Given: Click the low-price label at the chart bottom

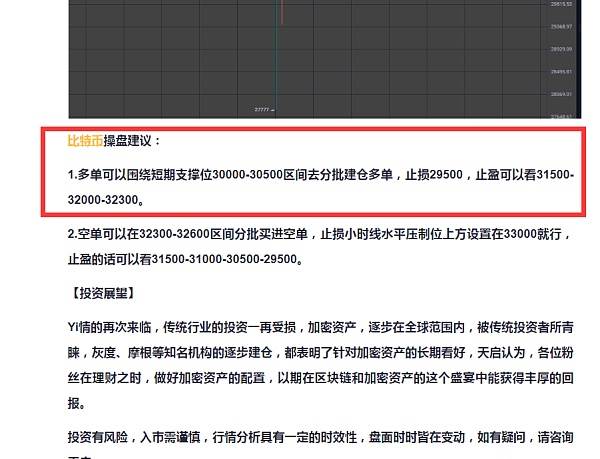Looking at the screenshot, I should [264, 110].
